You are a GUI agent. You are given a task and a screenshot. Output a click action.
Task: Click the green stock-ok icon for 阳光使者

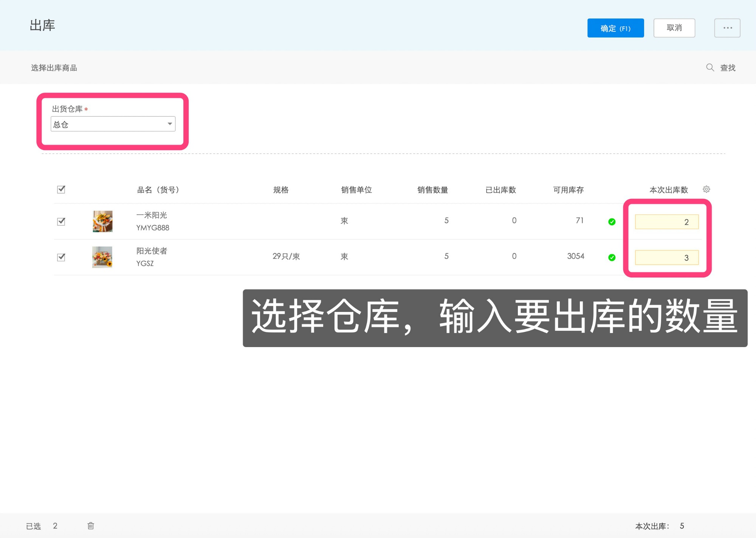pos(612,257)
